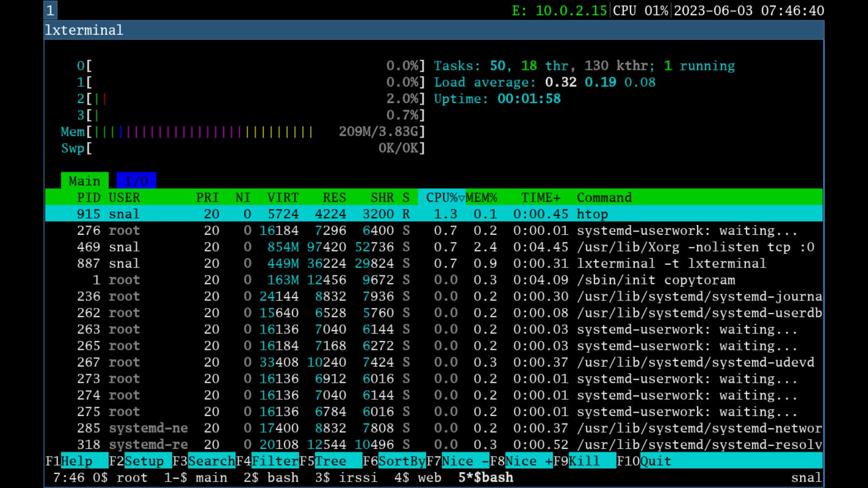
Task: Open F2 Setup menu
Action: click(143, 461)
